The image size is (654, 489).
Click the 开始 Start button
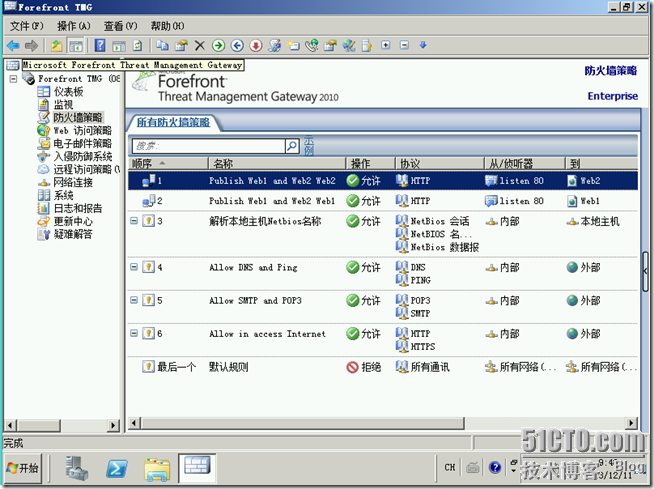[x=23, y=468]
